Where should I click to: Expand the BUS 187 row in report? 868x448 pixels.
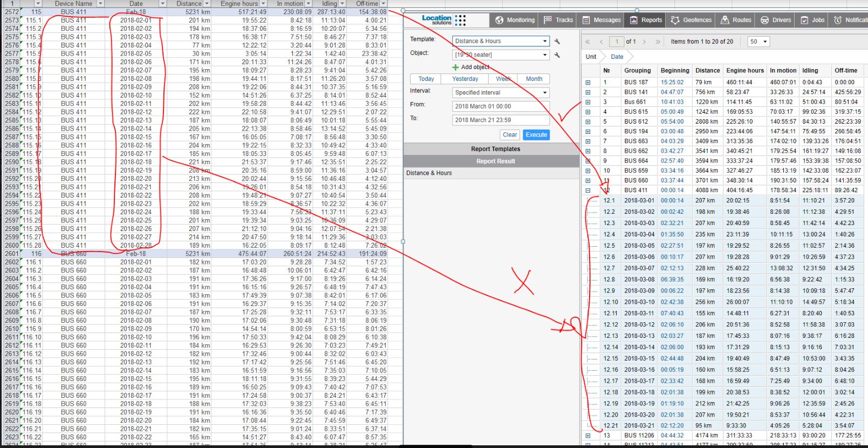click(x=588, y=83)
